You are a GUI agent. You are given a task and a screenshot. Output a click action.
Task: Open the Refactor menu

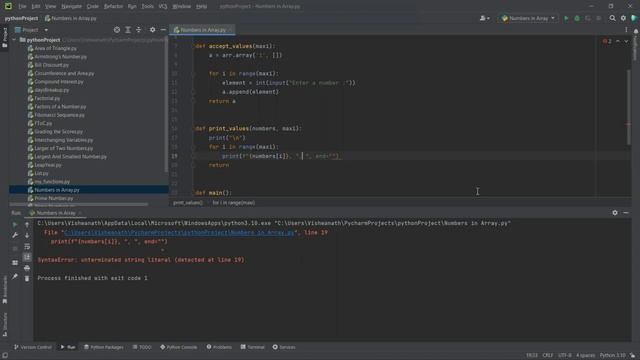[x=113, y=7]
